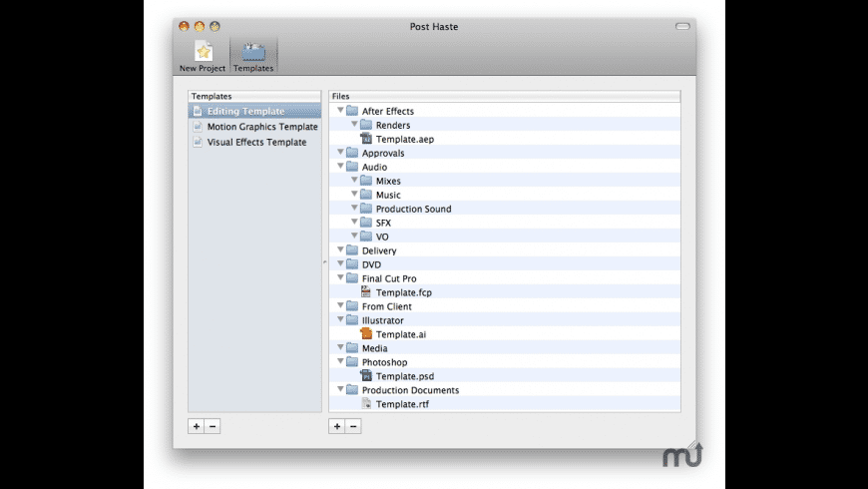The height and width of the screenshot is (489, 868).
Task: Click the Mixes folder icon
Action: coord(366,181)
